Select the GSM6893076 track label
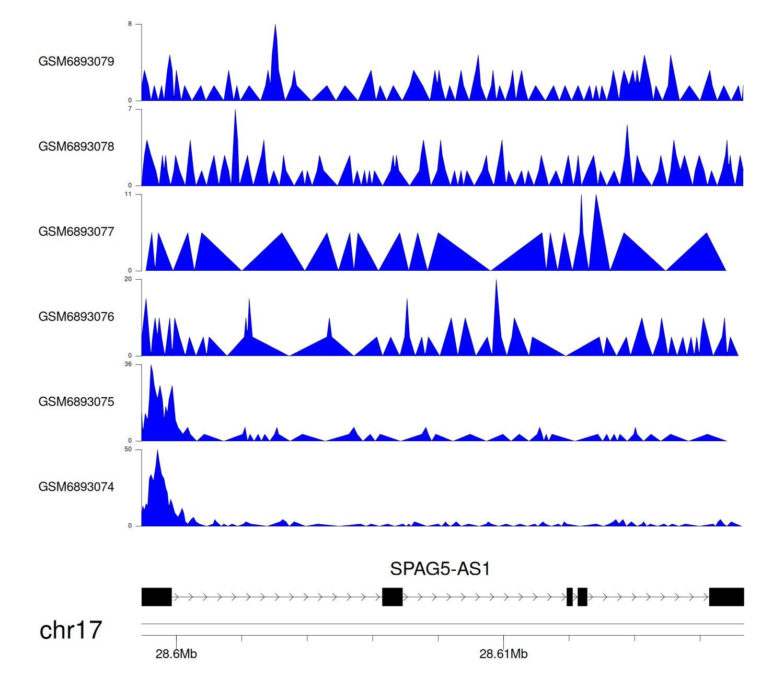This screenshot has width=784, height=690. click(76, 317)
